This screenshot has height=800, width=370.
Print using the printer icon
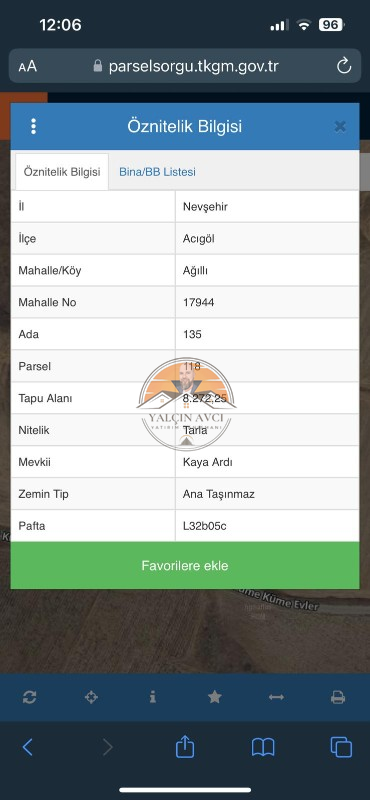pos(338,697)
